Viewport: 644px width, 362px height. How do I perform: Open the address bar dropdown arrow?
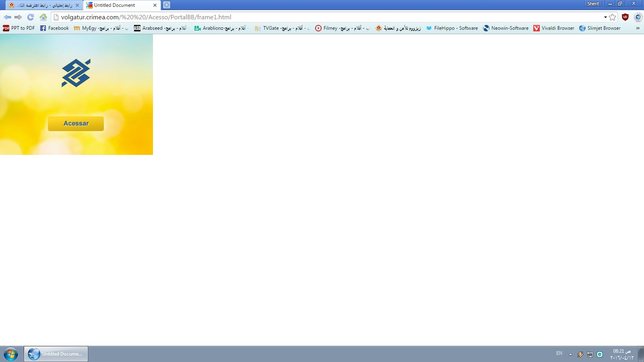[605, 17]
